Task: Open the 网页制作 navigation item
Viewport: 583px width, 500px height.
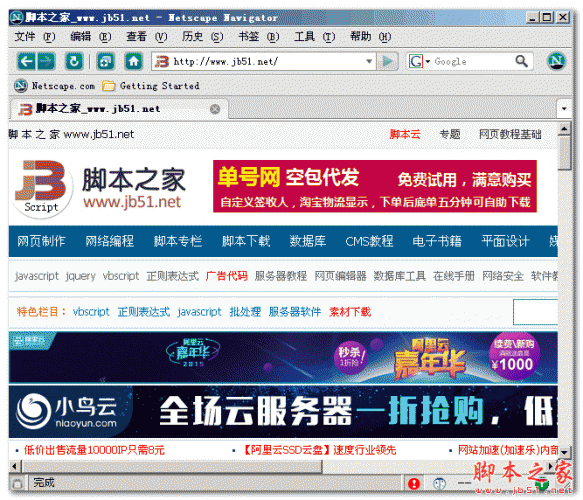Action: [x=41, y=241]
